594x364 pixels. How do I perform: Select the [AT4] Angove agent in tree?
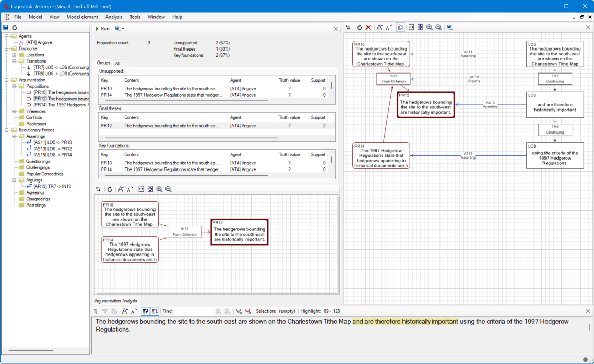pyautogui.click(x=39, y=42)
